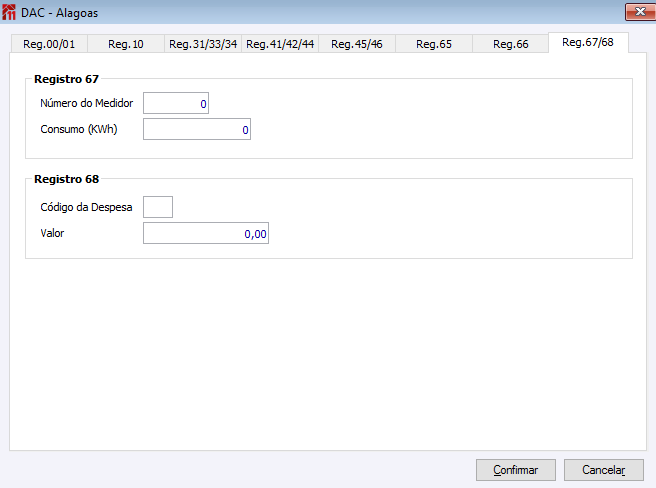
Task: Click the Valor amount field
Action: 206,233
